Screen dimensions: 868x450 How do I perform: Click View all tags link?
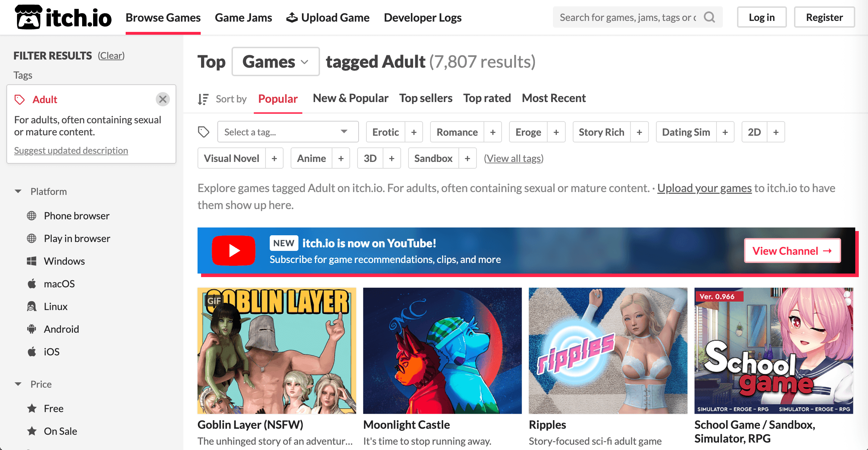tap(514, 158)
